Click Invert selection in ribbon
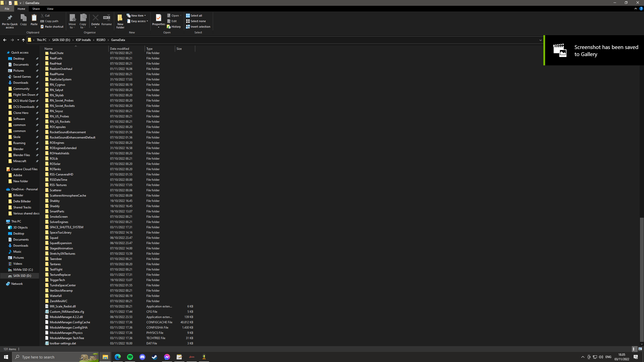644x362 pixels. pyautogui.click(x=198, y=27)
